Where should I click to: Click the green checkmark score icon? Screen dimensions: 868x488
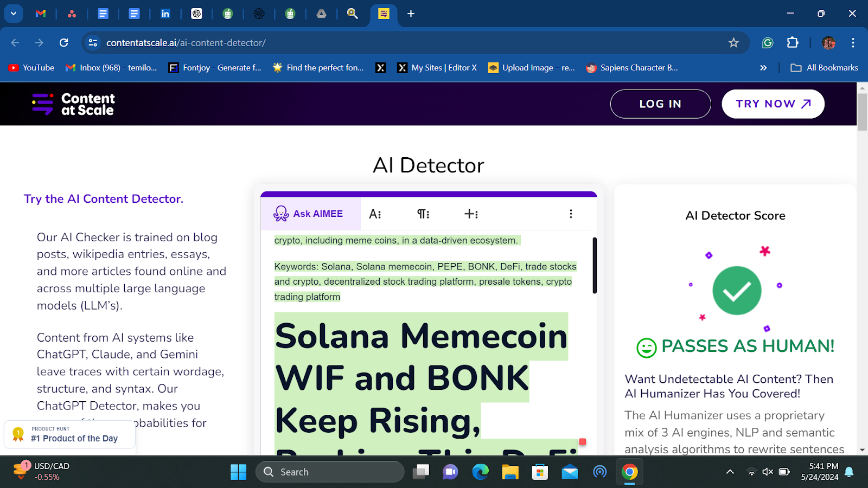[737, 291]
